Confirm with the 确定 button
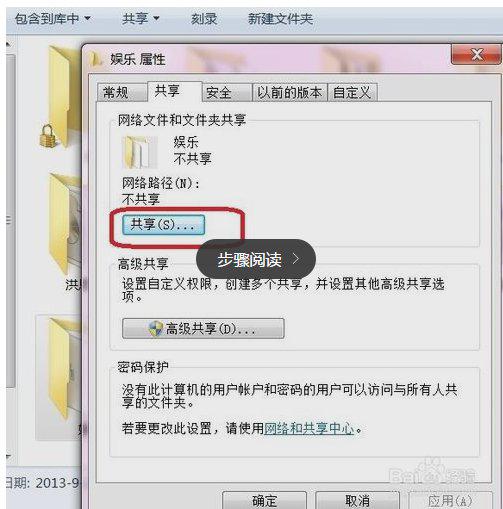503x509 pixels. point(264,500)
